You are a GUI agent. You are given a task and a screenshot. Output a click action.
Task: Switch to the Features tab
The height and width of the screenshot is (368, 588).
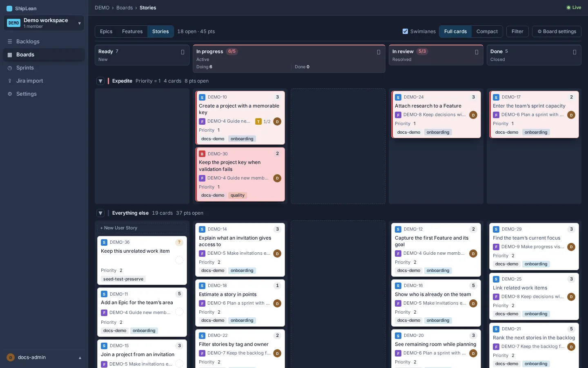pyautogui.click(x=132, y=31)
